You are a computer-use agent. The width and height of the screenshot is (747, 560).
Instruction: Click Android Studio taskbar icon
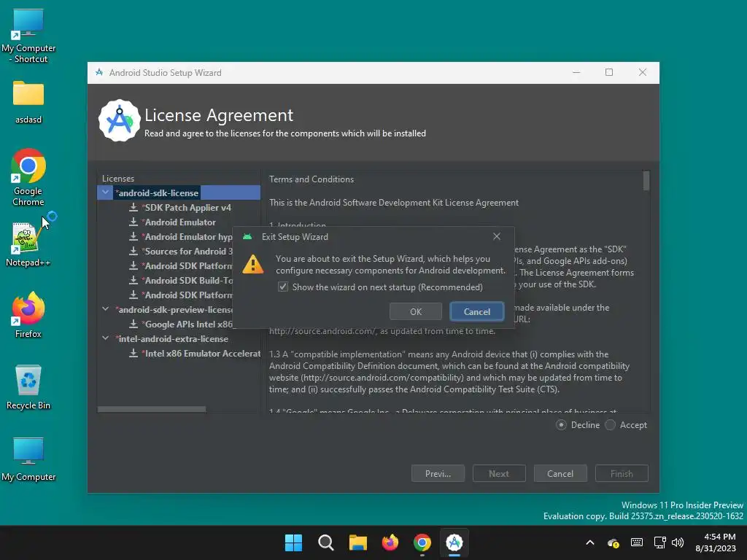pos(454,542)
